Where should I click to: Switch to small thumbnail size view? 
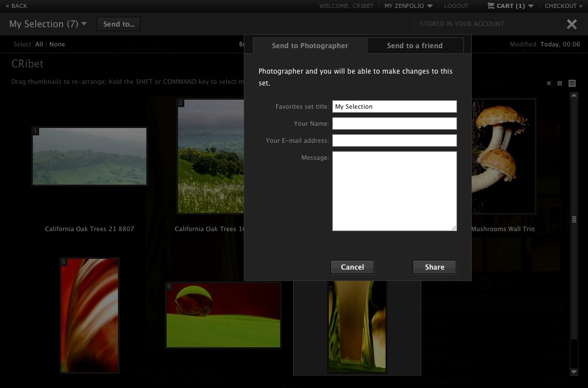[x=548, y=83]
